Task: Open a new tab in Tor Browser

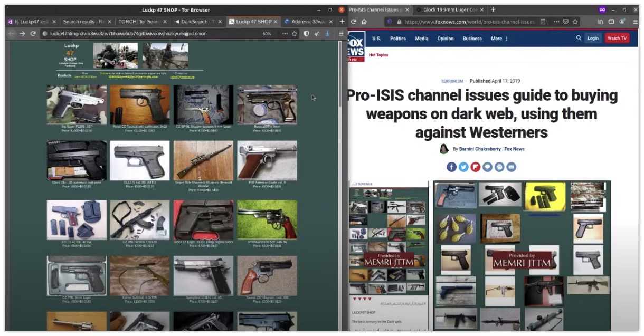Action: 342,22
